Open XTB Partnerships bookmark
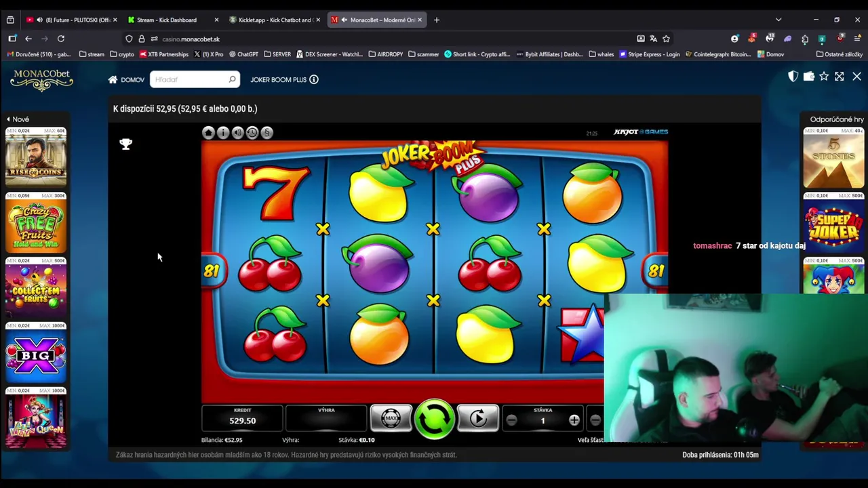868x488 pixels. [164, 54]
